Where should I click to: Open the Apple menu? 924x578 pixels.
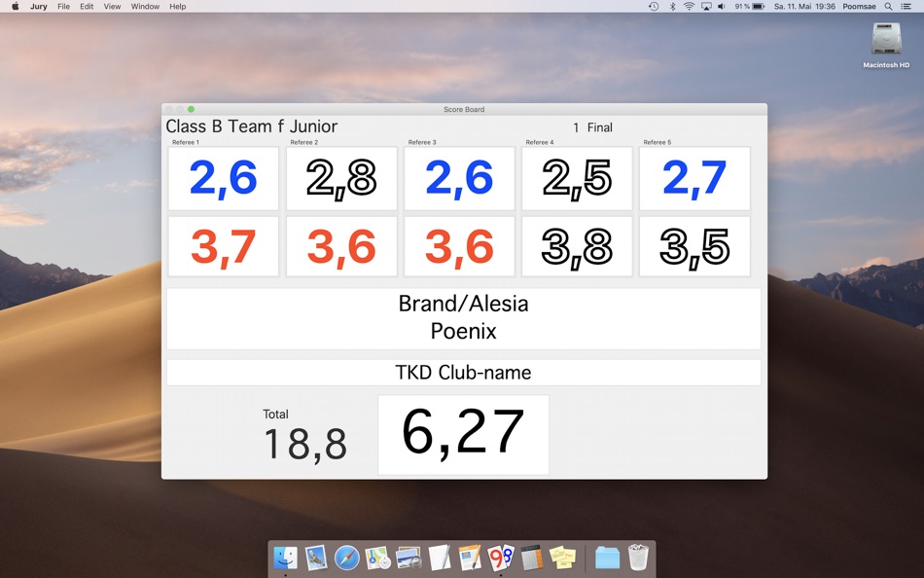click(15, 7)
